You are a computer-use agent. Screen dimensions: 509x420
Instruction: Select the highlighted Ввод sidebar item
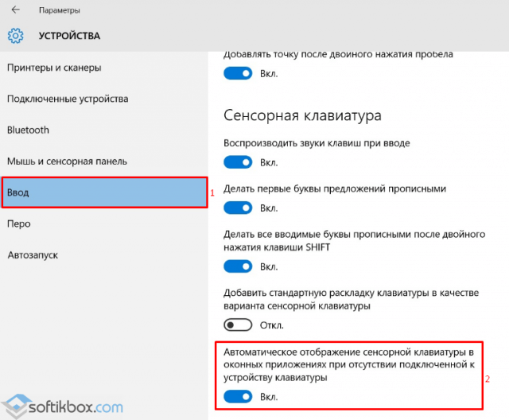tap(104, 192)
